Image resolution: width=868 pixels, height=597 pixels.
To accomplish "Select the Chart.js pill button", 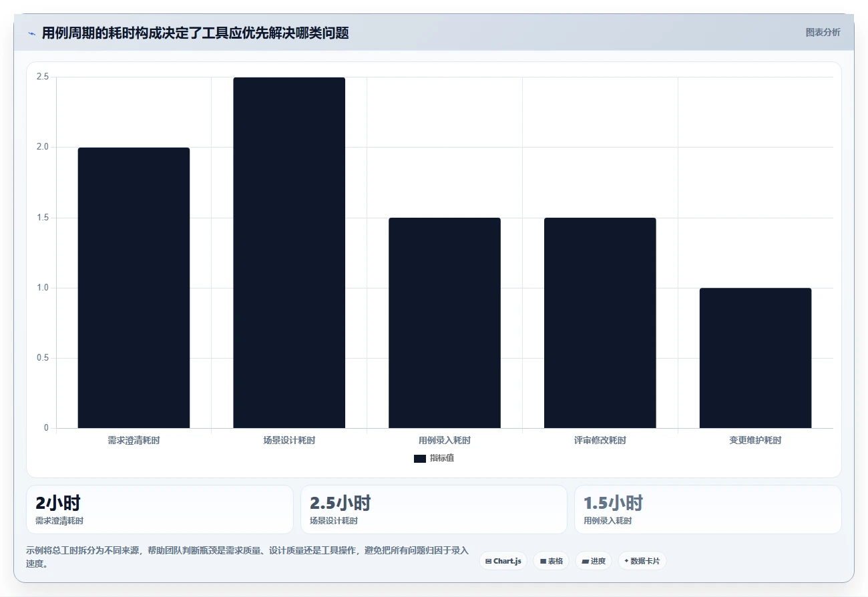I will (503, 561).
